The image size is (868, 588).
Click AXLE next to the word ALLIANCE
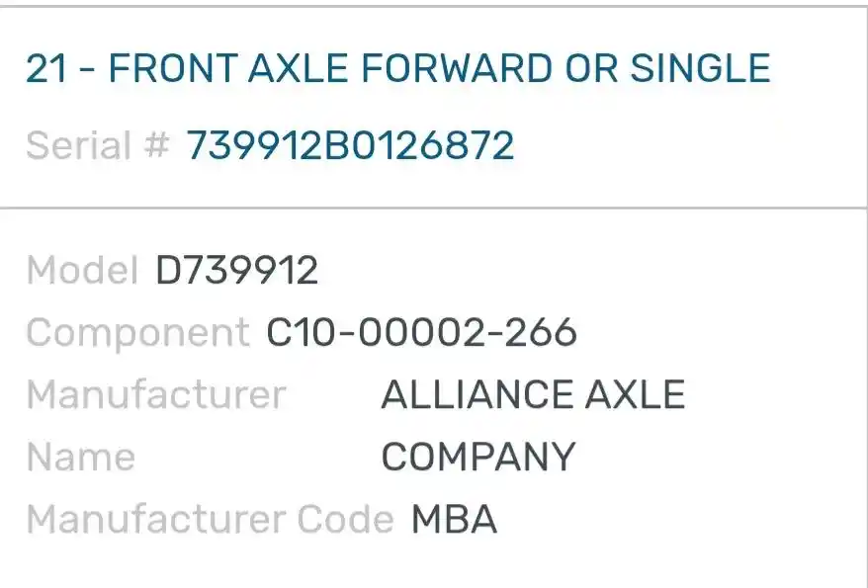coord(635,395)
